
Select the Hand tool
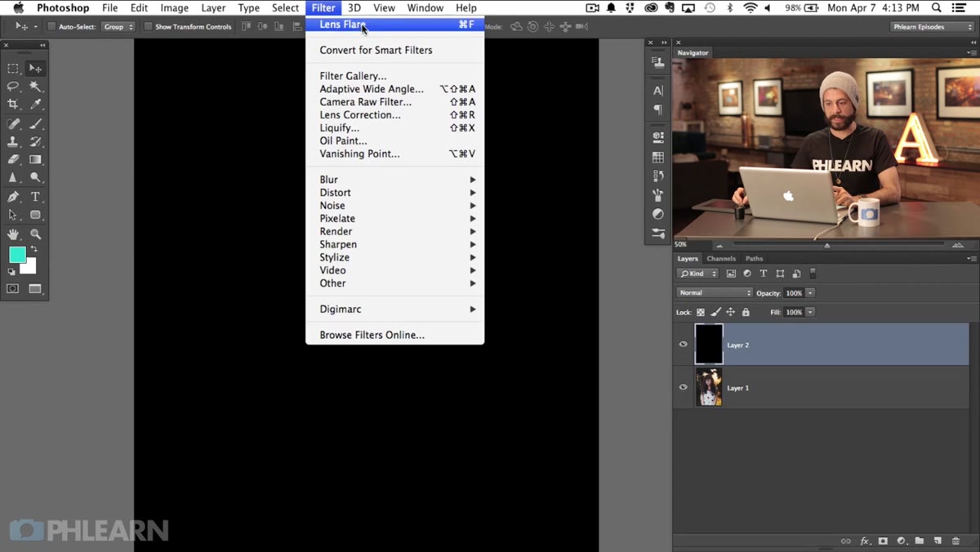coord(13,234)
